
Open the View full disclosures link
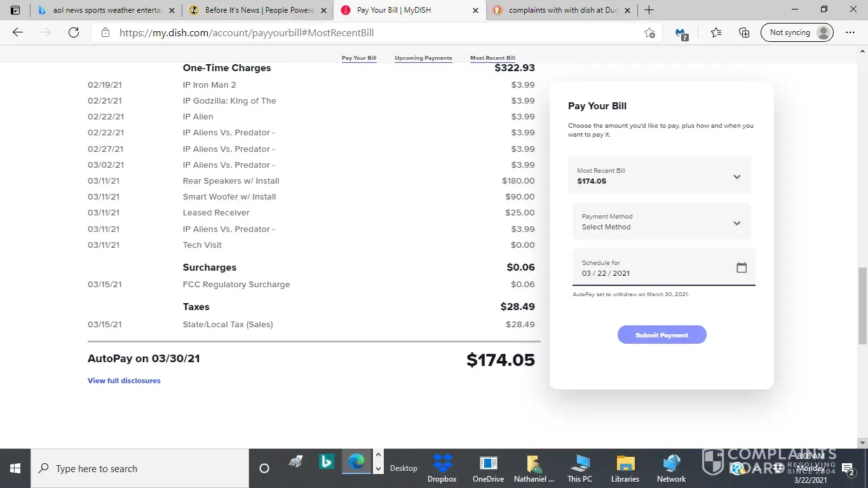click(124, 381)
